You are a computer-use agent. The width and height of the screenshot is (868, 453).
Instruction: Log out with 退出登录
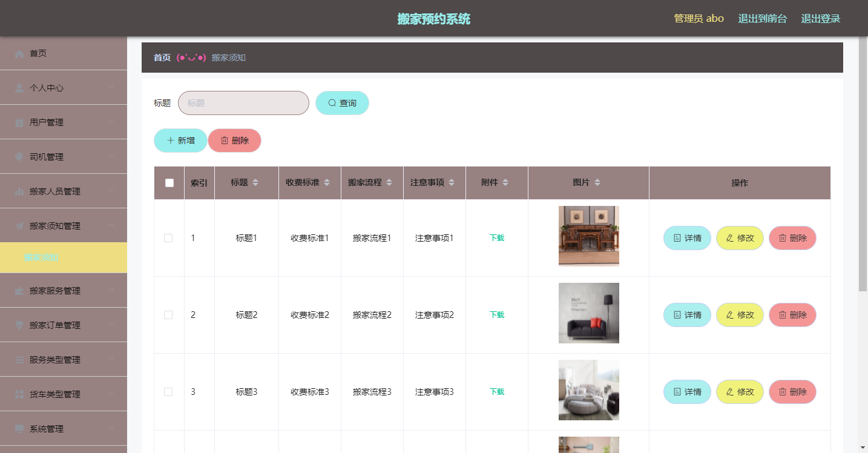(x=821, y=18)
